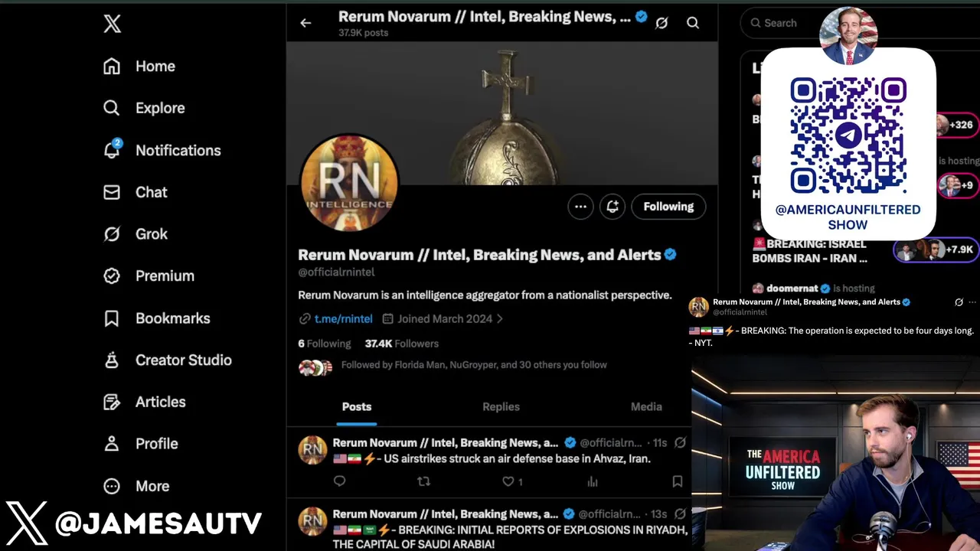Join the live space with +326 listeners
This screenshot has width=980, height=551.
pos(957,125)
